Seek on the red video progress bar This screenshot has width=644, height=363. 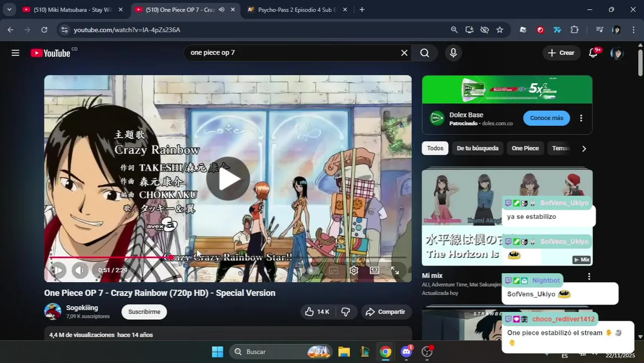(228, 258)
